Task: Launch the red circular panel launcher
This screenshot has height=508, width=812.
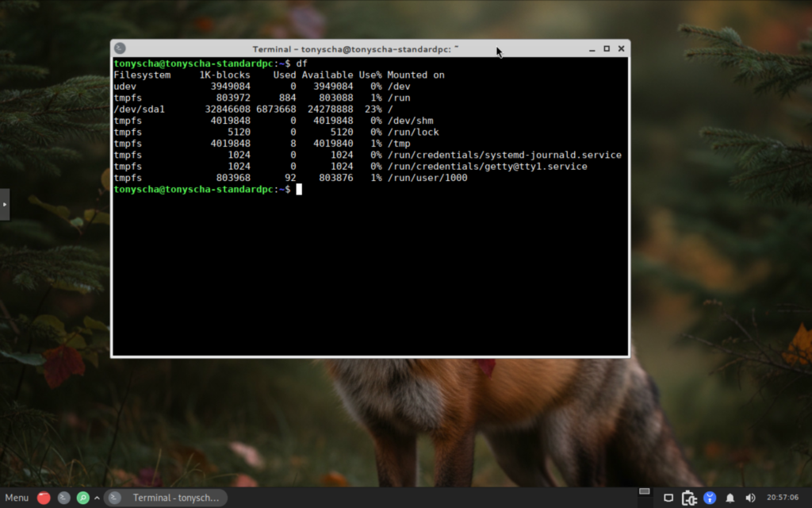Action: click(44, 498)
